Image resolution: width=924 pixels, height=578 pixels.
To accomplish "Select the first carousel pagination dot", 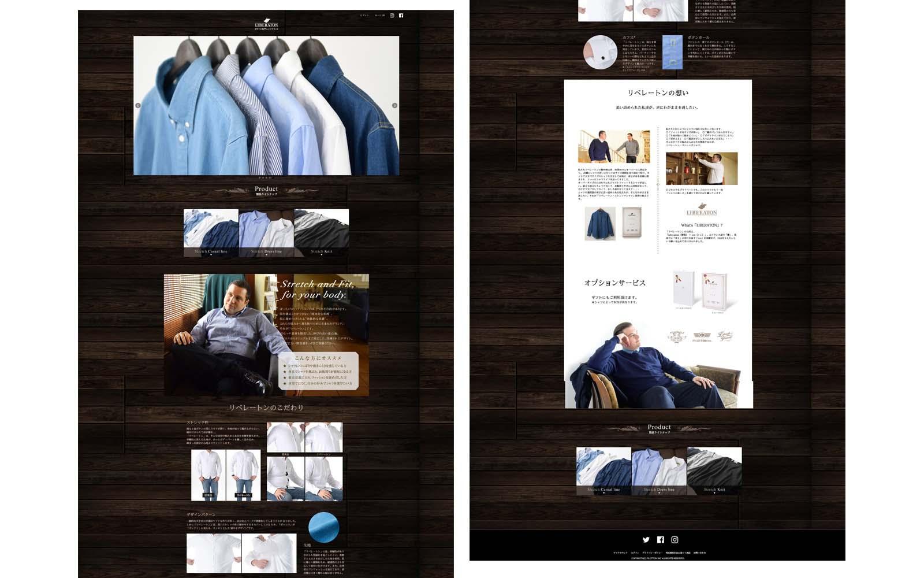I will [x=259, y=178].
